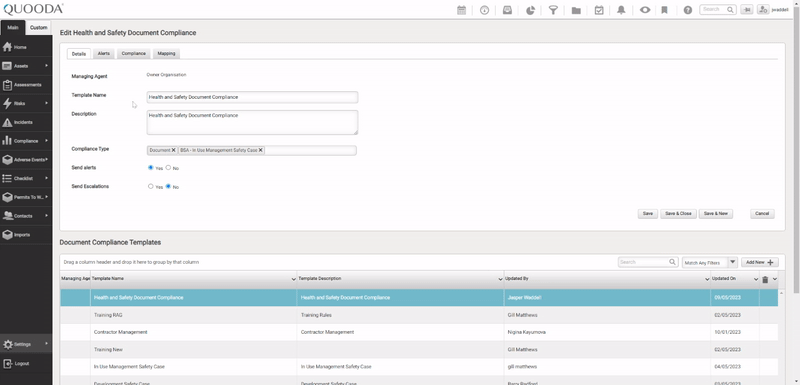Select No for Send alerts
This screenshot has width=800, height=385.
(168, 167)
